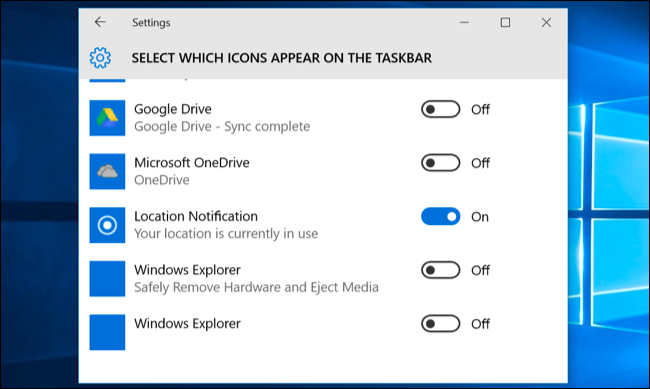Click the 'Select which icons appear on the taskbar' heading

(281, 58)
